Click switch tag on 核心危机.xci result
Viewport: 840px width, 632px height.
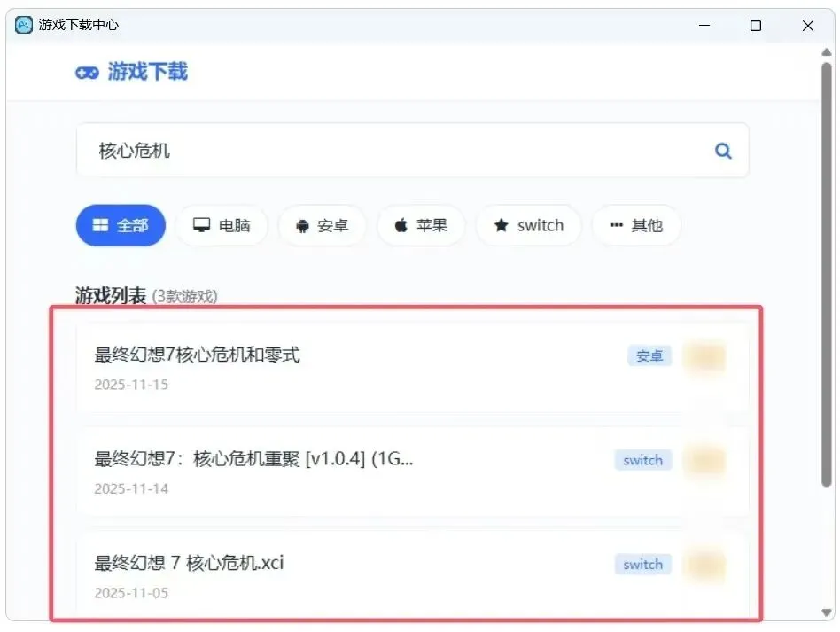(643, 565)
